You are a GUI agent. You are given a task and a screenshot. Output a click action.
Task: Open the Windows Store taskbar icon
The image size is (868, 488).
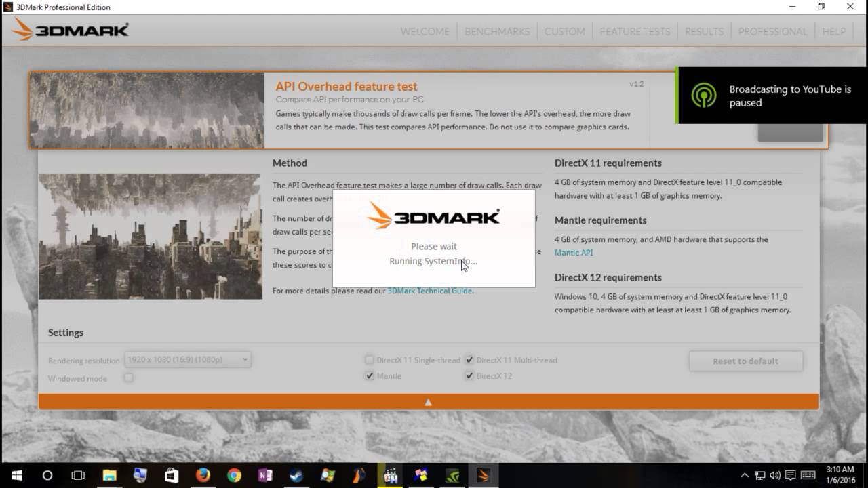(x=172, y=475)
